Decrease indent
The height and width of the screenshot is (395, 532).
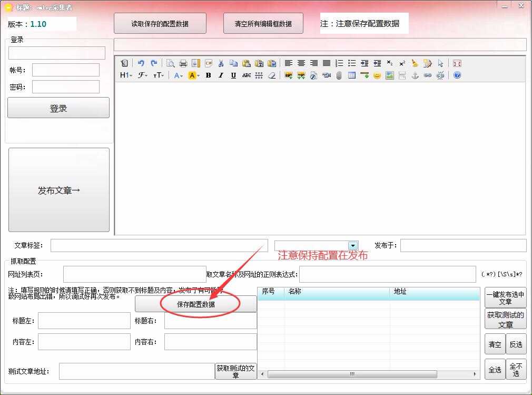tap(377, 63)
